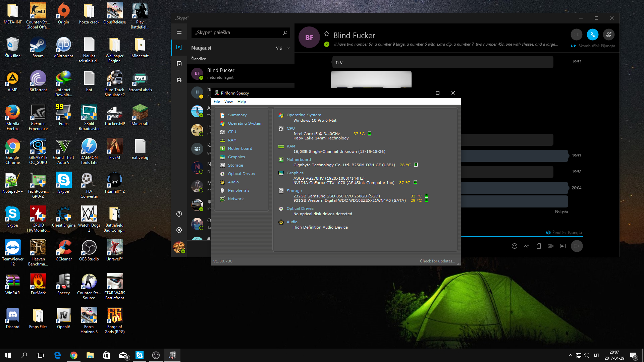Select the OBS Studio desktop icon
Screen dimensions: 644x362
(x=89, y=251)
